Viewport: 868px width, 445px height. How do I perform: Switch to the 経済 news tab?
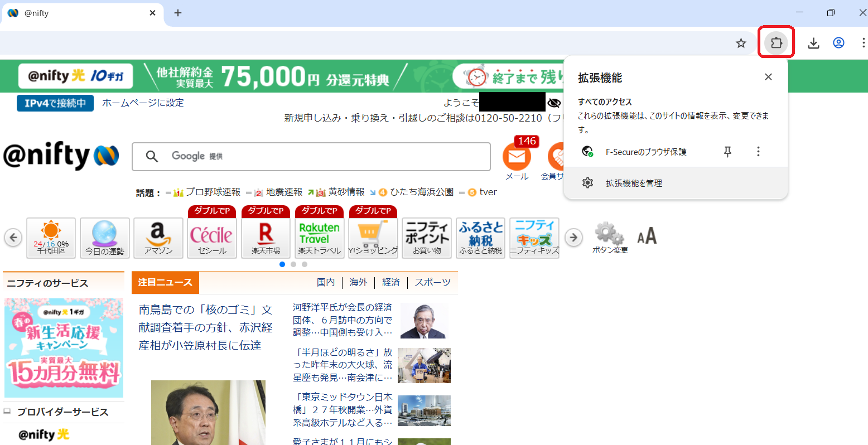(x=390, y=283)
